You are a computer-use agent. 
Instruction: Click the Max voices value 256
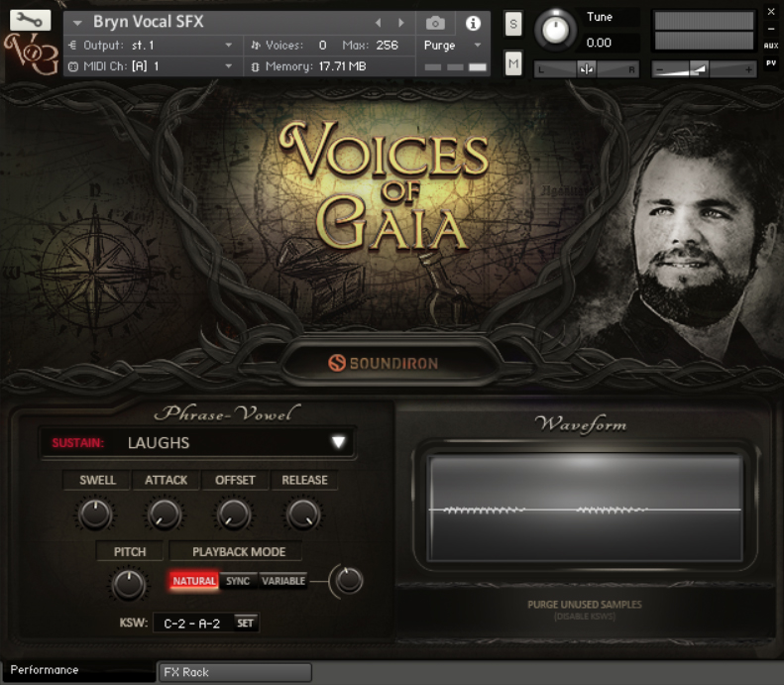[x=387, y=45]
